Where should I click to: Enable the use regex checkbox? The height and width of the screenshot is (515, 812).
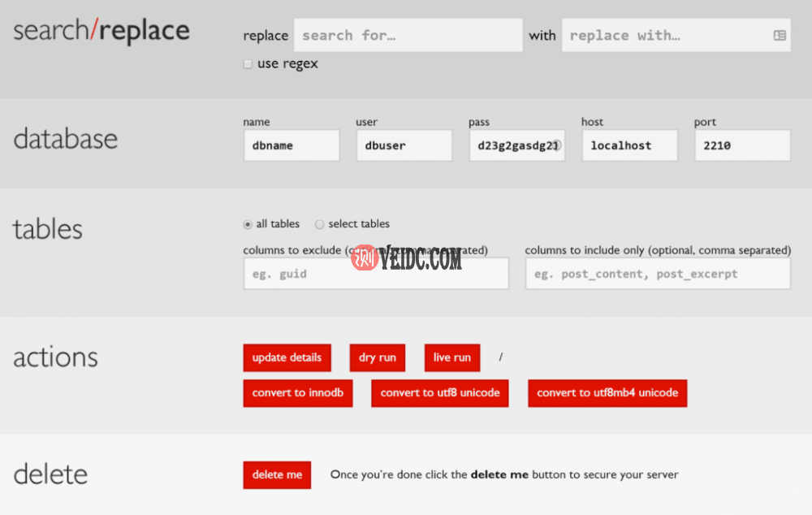point(248,64)
